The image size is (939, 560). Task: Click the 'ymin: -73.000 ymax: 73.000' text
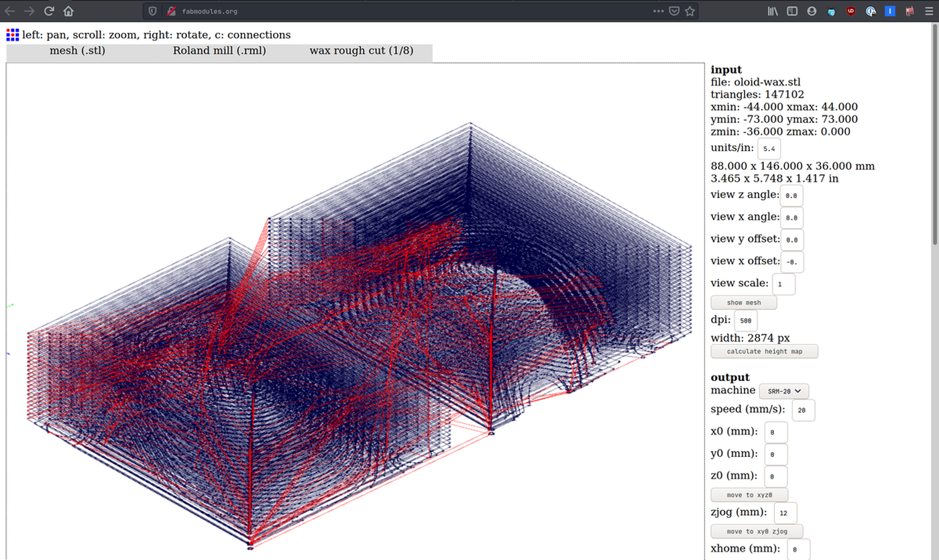(x=783, y=119)
